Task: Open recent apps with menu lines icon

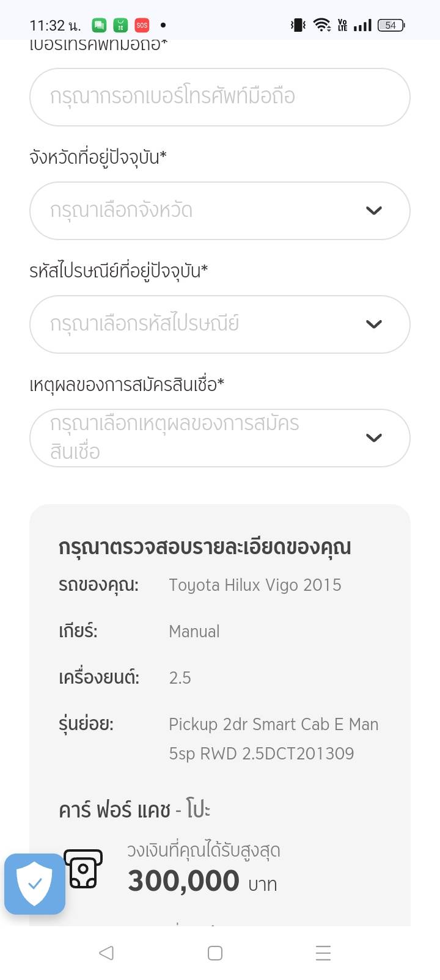Action: (x=323, y=953)
